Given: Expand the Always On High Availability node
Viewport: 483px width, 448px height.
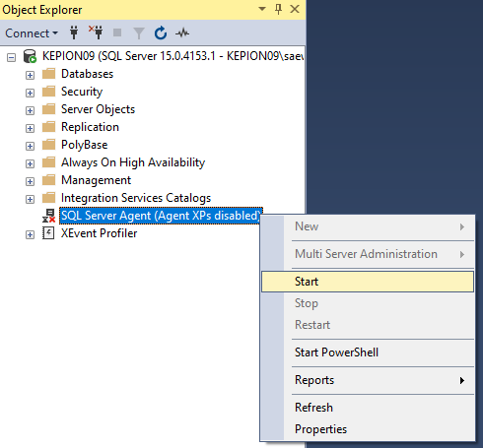Looking at the screenshot, I should coord(30,163).
